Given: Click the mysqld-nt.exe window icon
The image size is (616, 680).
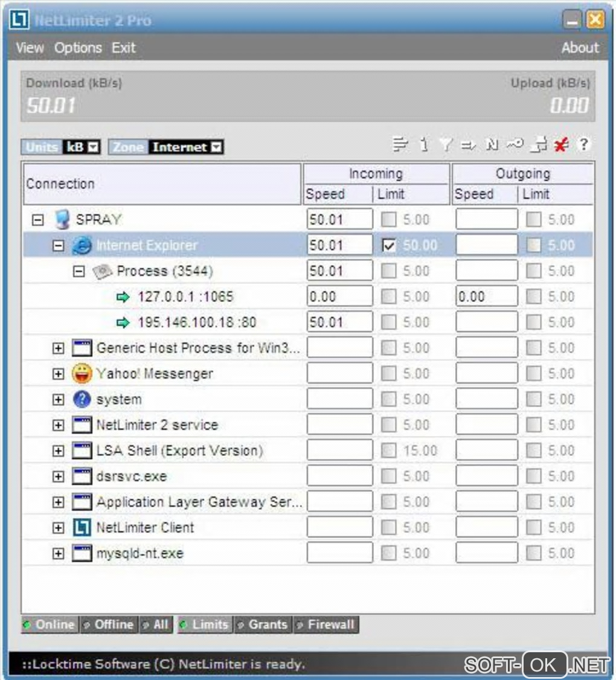Looking at the screenshot, I should coord(82,553).
